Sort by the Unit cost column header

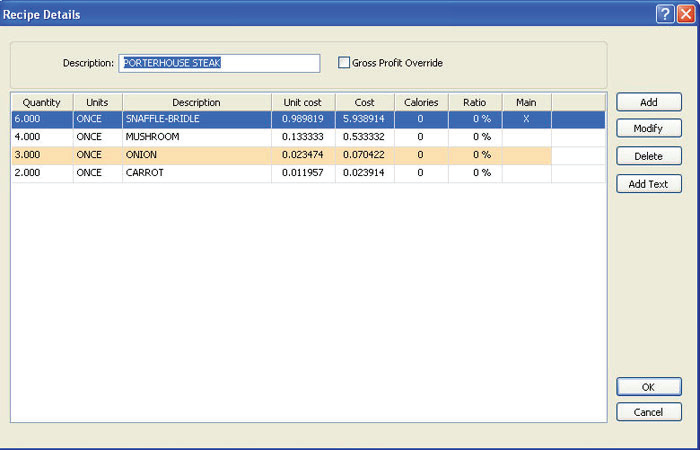point(302,102)
